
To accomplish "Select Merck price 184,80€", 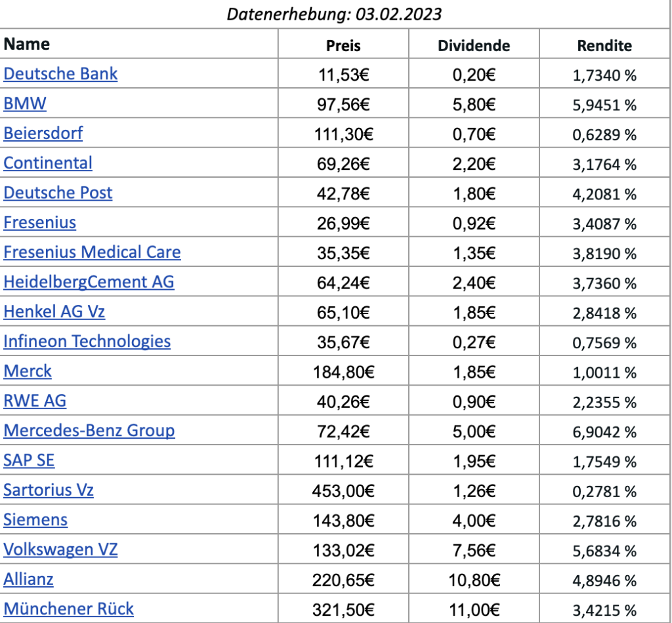I will (344, 372).
